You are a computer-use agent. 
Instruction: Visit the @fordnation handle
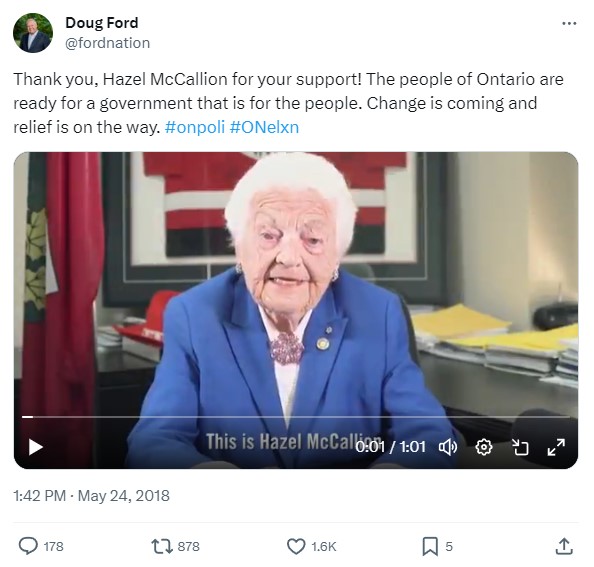point(108,43)
